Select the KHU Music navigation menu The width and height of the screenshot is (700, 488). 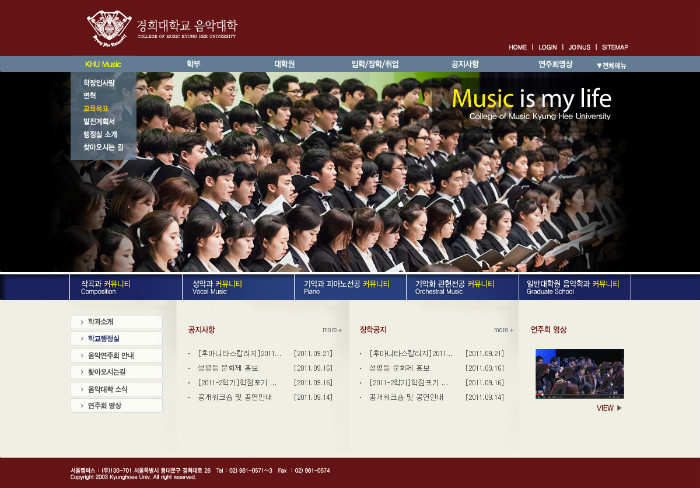103,64
